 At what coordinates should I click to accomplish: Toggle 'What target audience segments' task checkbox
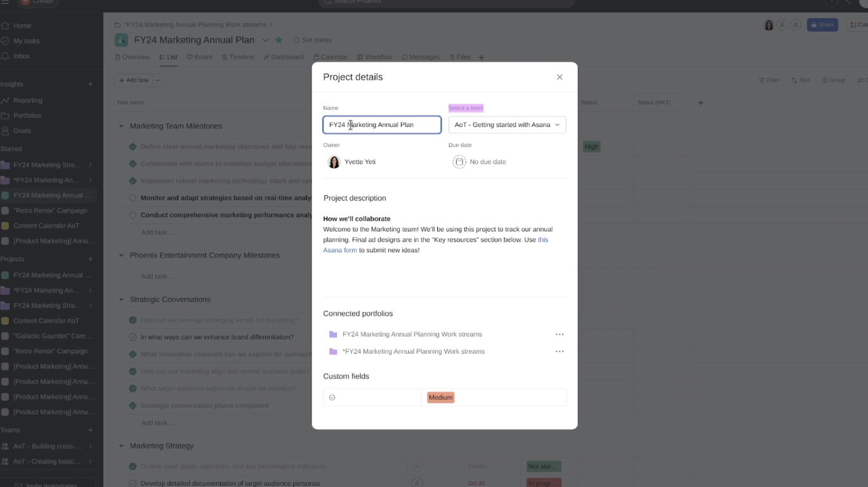133,389
